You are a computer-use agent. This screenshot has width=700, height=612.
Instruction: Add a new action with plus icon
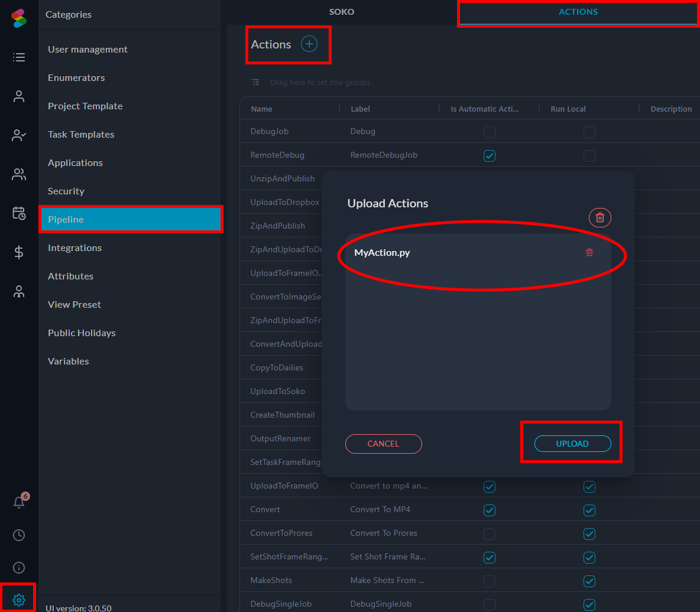point(309,44)
